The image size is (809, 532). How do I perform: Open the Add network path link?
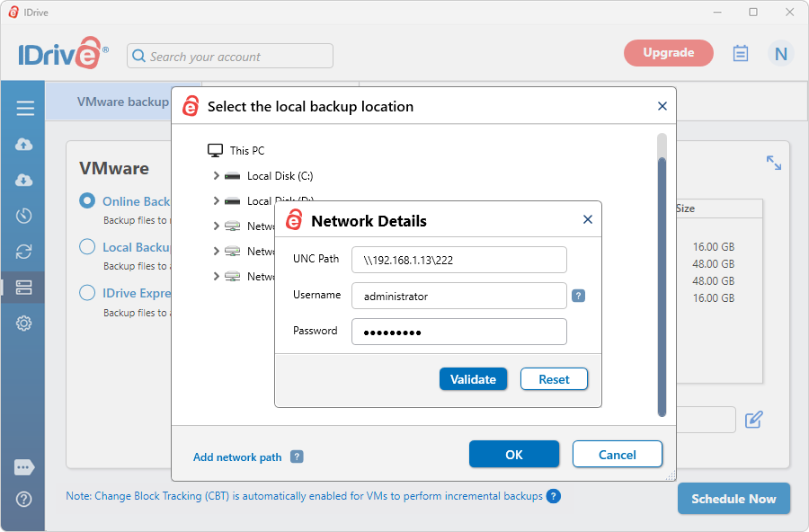pyautogui.click(x=237, y=457)
